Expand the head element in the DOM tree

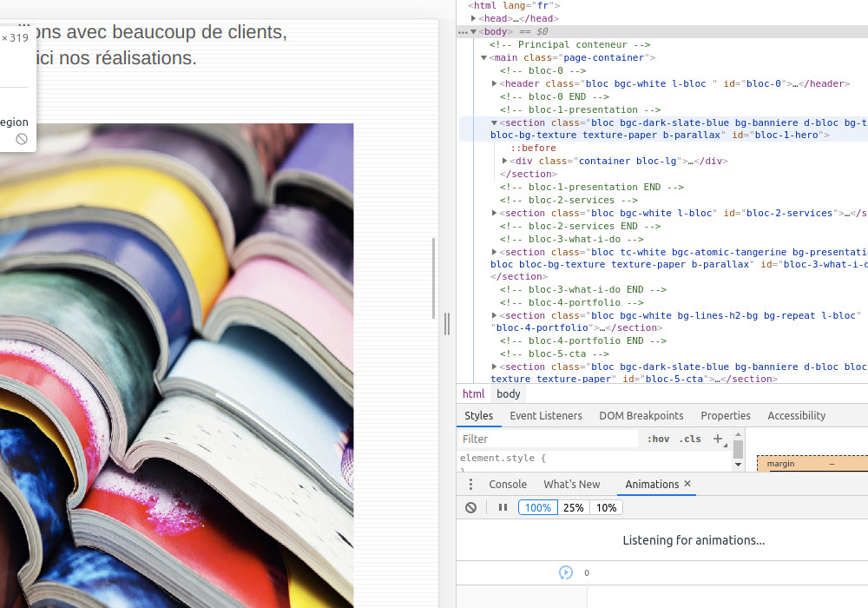pos(473,18)
